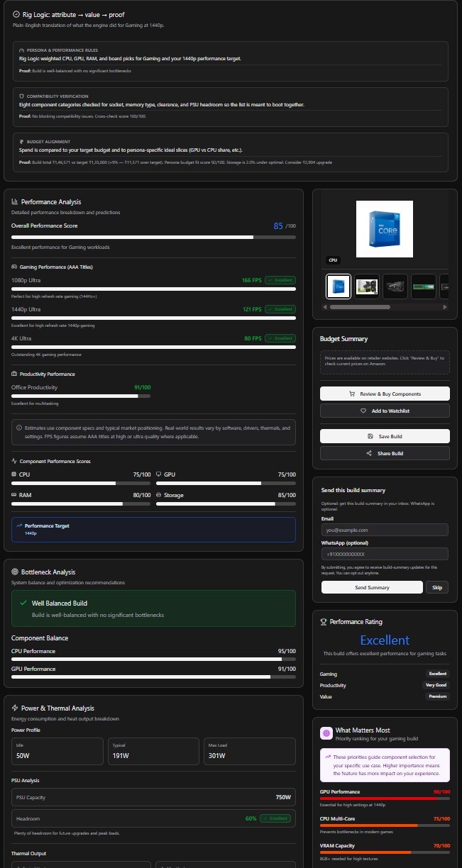Click the Excellent badge beside 60% Headroom
The width and height of the screenshot is (462, 868).
point(275,818)
